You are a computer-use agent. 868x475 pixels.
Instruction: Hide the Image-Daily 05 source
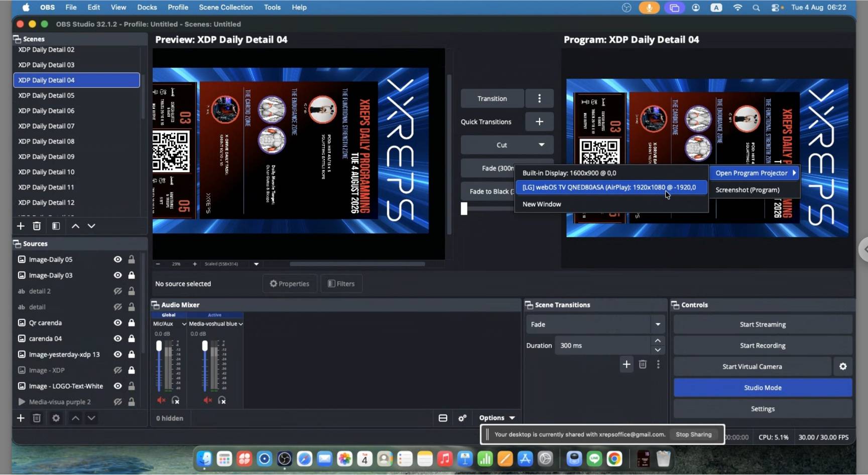(x=117, y=259)
